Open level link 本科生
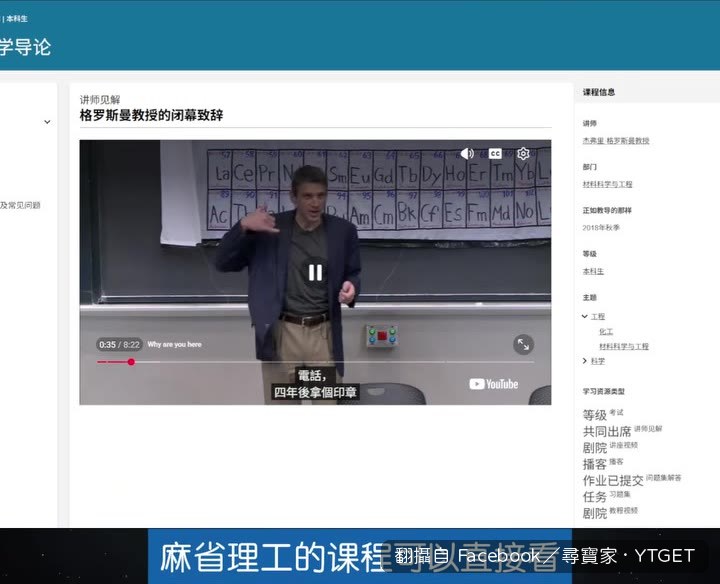 click(593, 271)
